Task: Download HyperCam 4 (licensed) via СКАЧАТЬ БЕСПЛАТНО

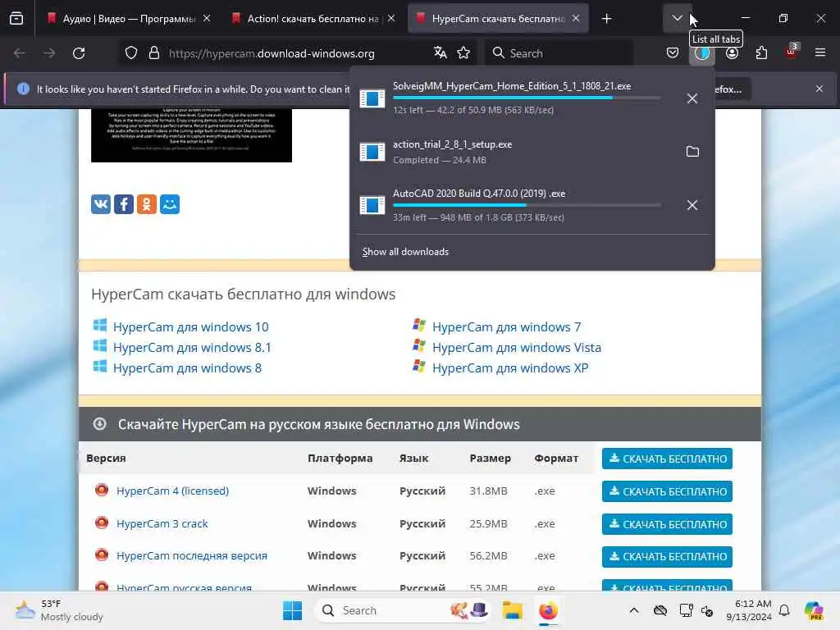Action: coord(667,491)
